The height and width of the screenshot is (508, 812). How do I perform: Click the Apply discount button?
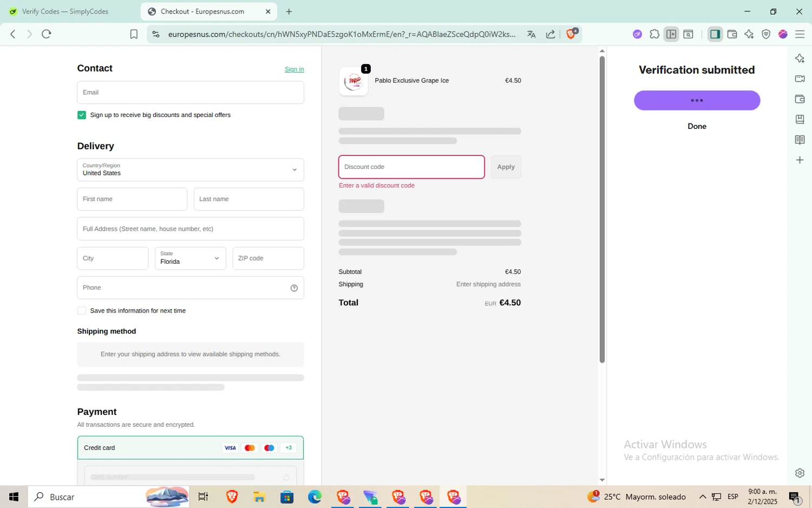(x=506, y=167)
